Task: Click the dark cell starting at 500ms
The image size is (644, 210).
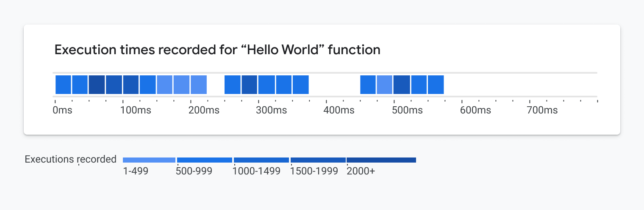Action: [402, 85]
